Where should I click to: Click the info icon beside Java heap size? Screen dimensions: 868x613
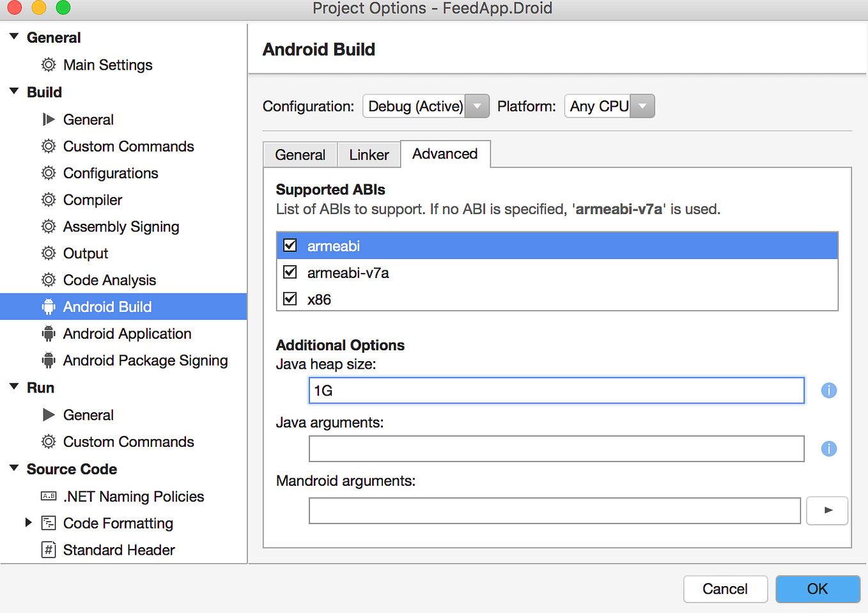click(828, 390)
